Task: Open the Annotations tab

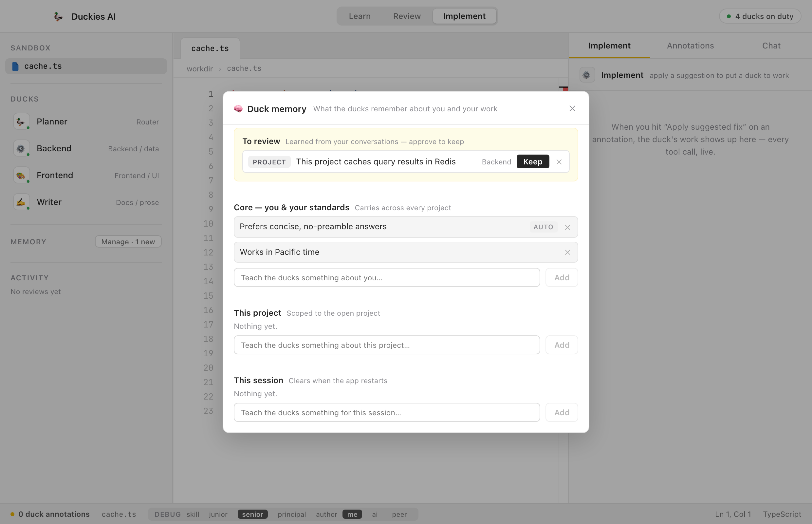Action: 690,46
